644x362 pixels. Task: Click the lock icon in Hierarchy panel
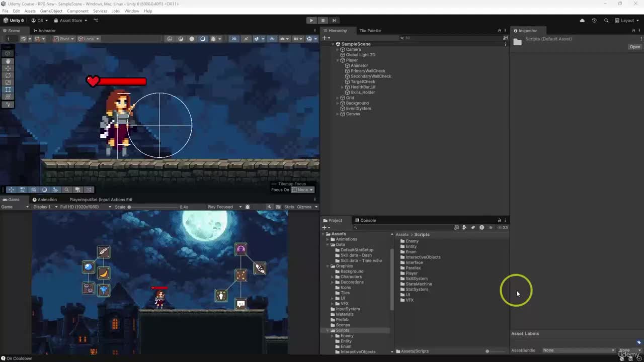(499, 31)
